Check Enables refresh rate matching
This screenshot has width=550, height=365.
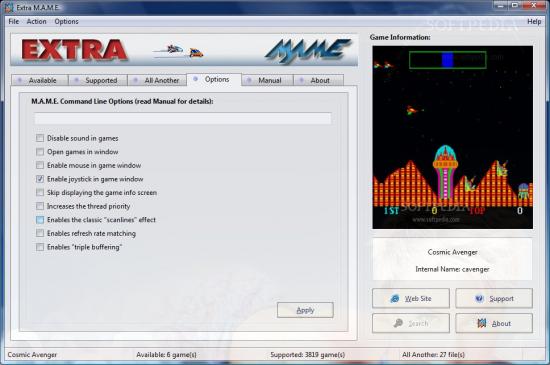(40, 233)
